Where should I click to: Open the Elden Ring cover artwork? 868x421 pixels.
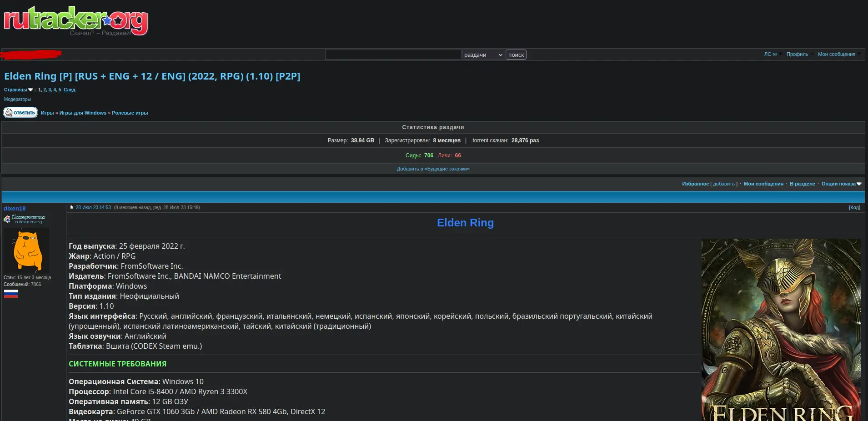781,330
